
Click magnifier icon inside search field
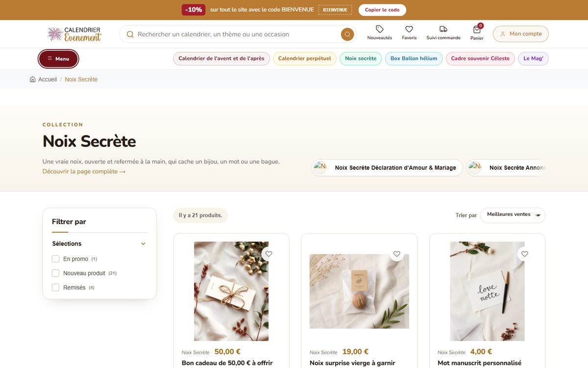tap(130, 34)
